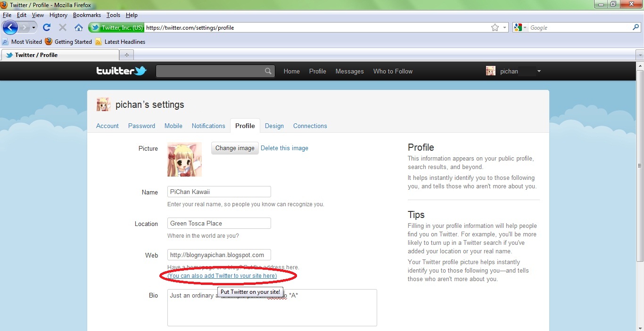Open the Latest Headlines feed bookmark
This screenshot has width=644, height=331.
point(120,41)
